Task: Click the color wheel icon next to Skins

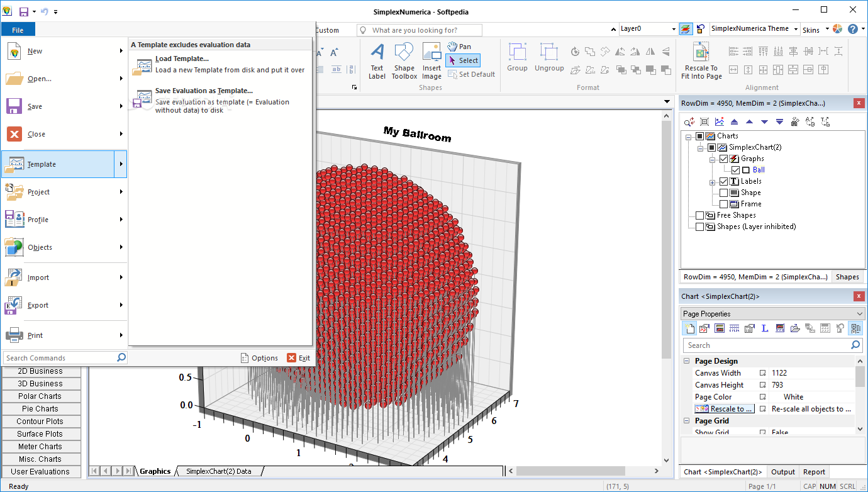Action: 837,29
